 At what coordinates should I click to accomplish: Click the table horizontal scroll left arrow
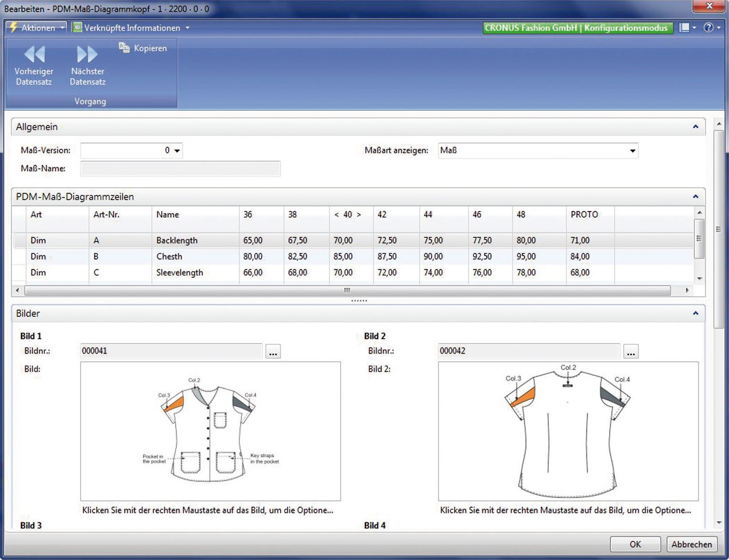point(17,290)
